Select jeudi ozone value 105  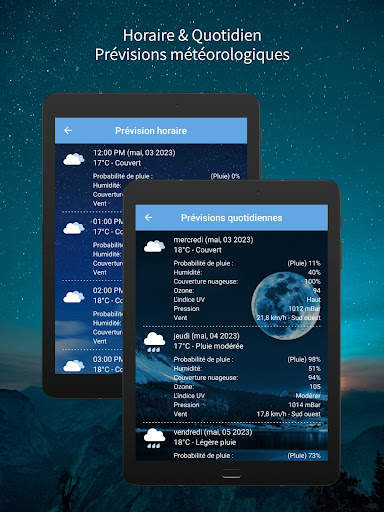coord(315,387)
